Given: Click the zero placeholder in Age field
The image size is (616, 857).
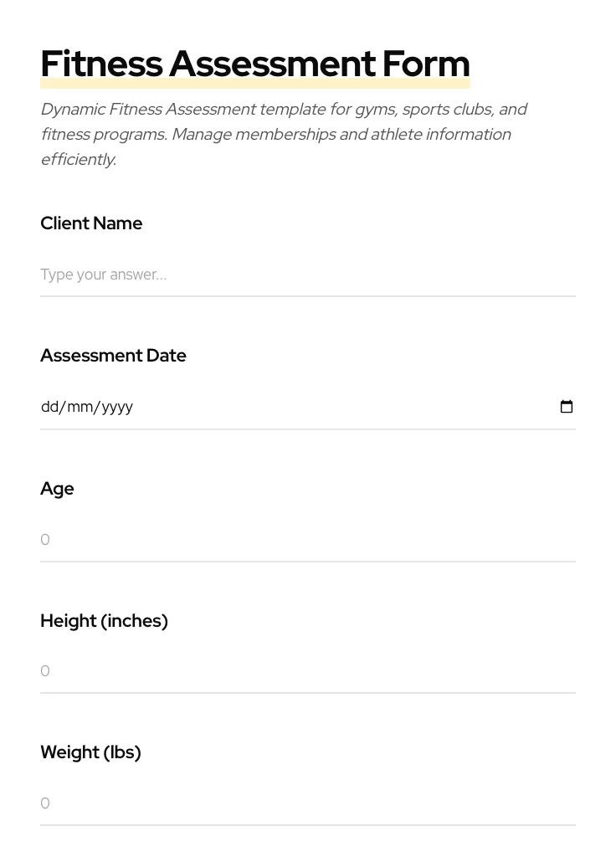Looking at the screenshot, I should [x=45, y=540].
